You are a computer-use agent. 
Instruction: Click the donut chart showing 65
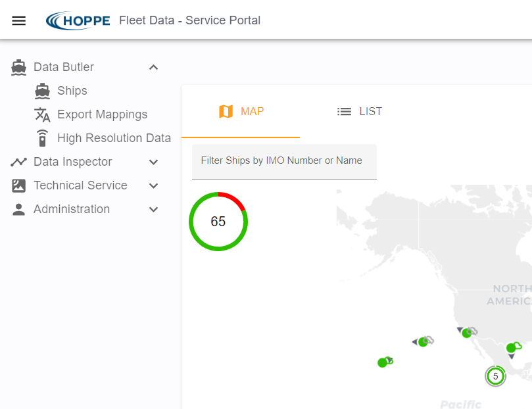click(x=218, y=222)
